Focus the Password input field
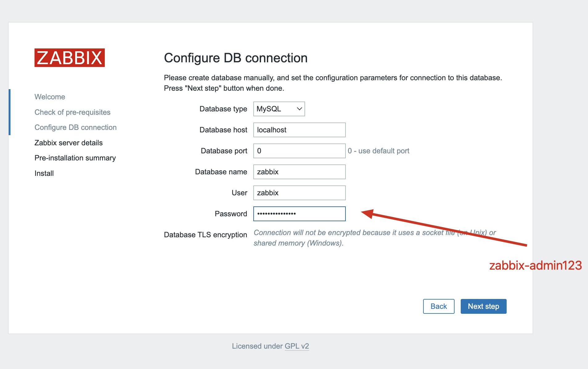Screen dimensions: 588x369 [300, 214]
